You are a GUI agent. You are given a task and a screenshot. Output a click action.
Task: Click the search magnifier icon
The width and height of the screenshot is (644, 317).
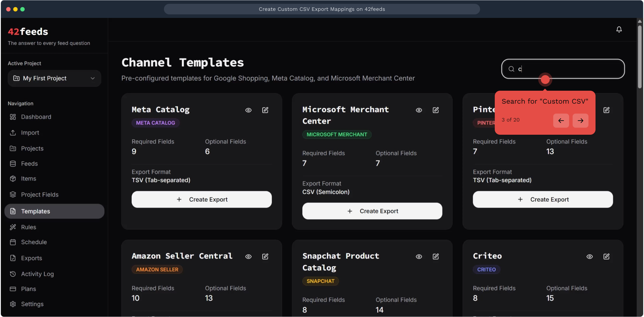point(511,69)
